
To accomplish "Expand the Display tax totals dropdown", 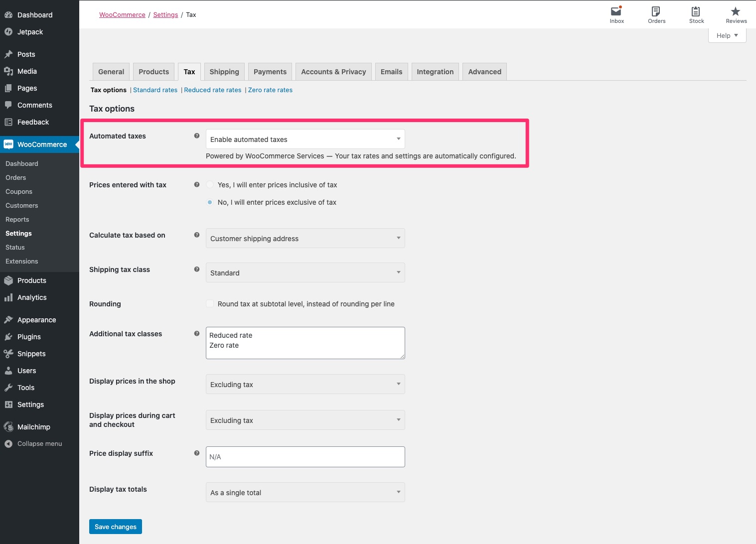I will point(305,492).
